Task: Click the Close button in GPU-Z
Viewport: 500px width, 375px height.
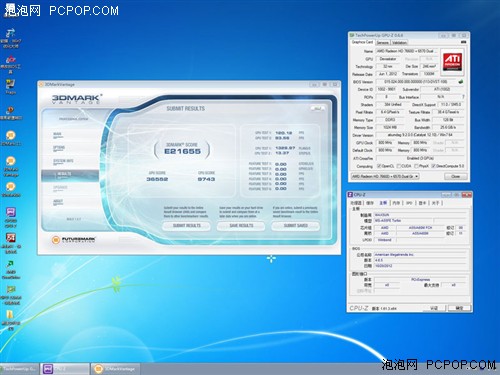Action: [456, 176]
